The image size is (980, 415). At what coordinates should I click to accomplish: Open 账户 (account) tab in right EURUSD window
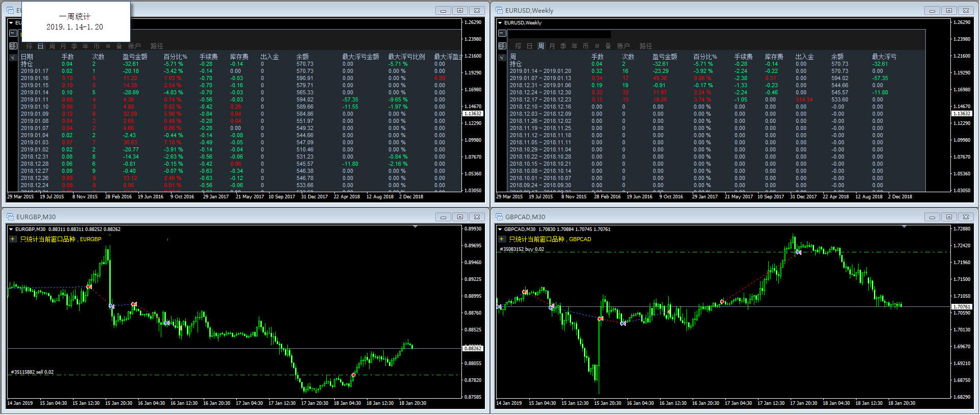click(x=624, y=46)
